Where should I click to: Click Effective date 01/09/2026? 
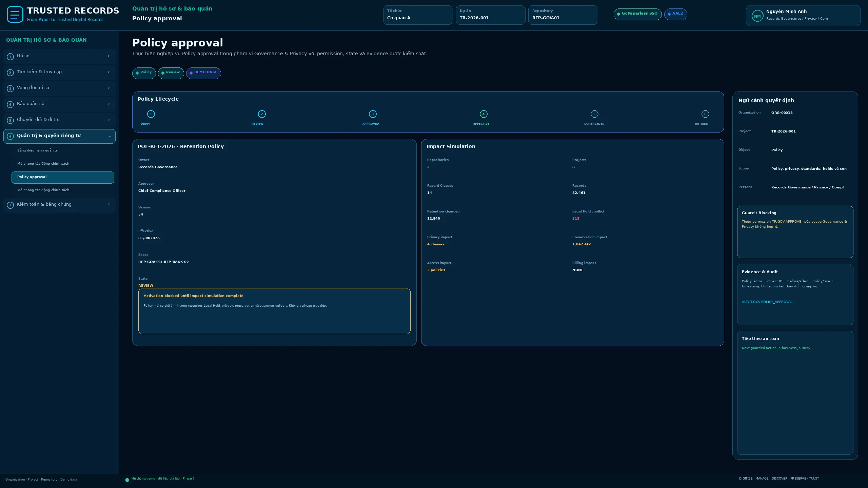click(x=149, y=238)
